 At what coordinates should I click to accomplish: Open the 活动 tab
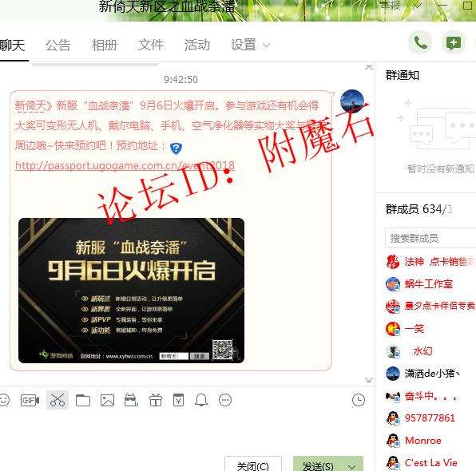click(197, 46)
